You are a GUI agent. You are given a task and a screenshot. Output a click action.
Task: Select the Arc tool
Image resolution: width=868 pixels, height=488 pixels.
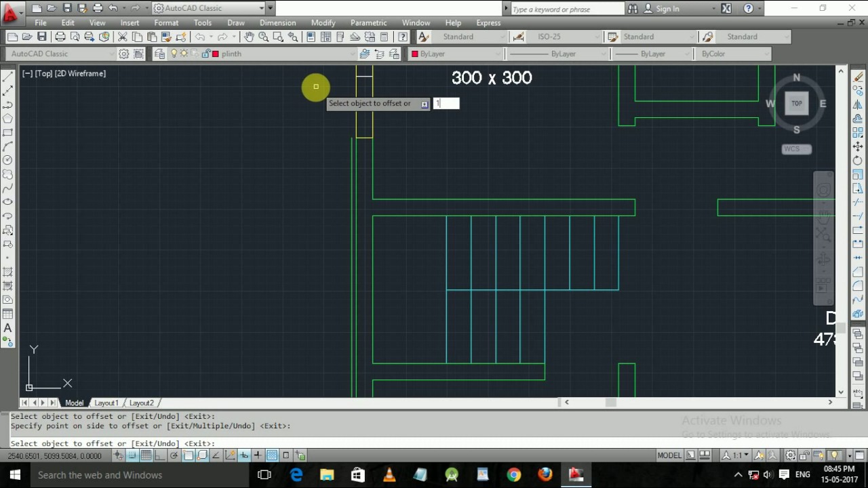(8, 146)
